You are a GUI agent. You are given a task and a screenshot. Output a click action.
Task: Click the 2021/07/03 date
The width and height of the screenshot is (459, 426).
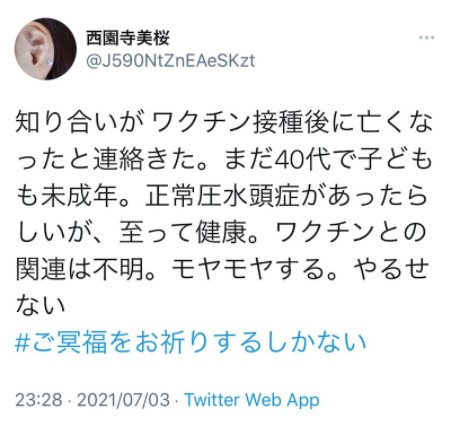123,399
